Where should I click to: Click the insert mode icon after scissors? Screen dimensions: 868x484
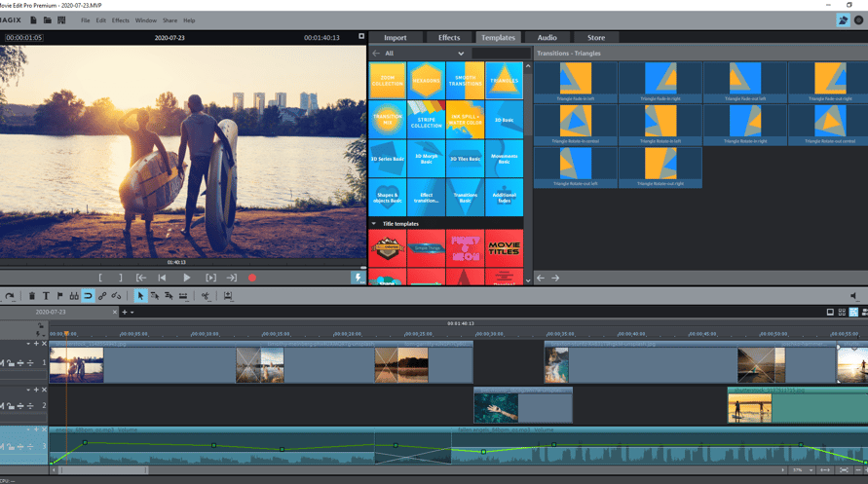[x=228, y=296]
